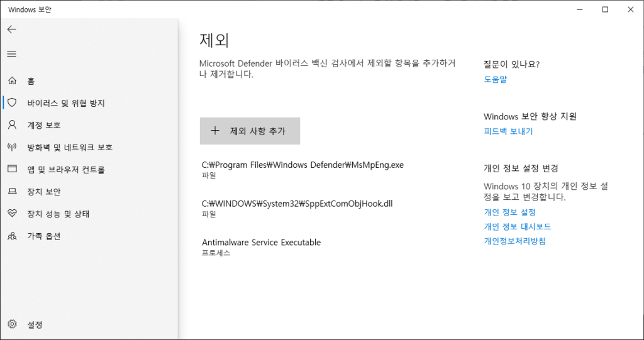Select 앱 및 브라우저 컨트롤 menu item
Viewport: 644px width, 340px height.
click(66, 170)
